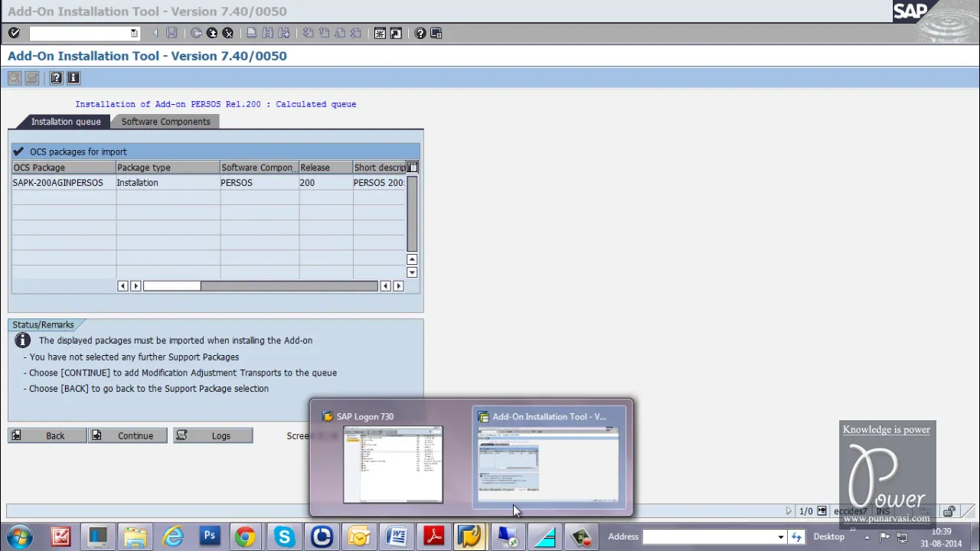Switch to the Installation queue tab
This screenshot has width=980, height=551.
click(66, 122)
